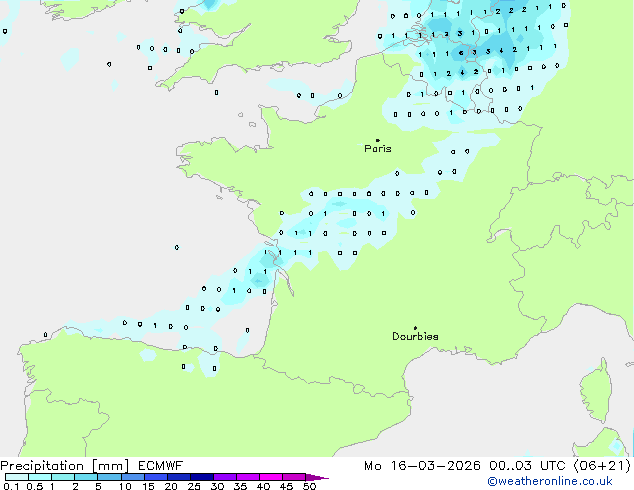The image size is (634, 490).
Task: Click the '35' legend scale value
Action: coord(240,486)
